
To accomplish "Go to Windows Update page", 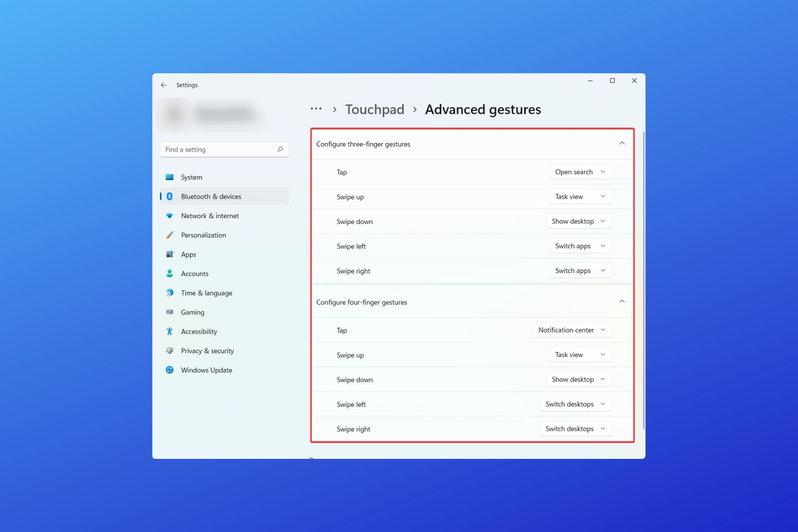I will 224,370.
